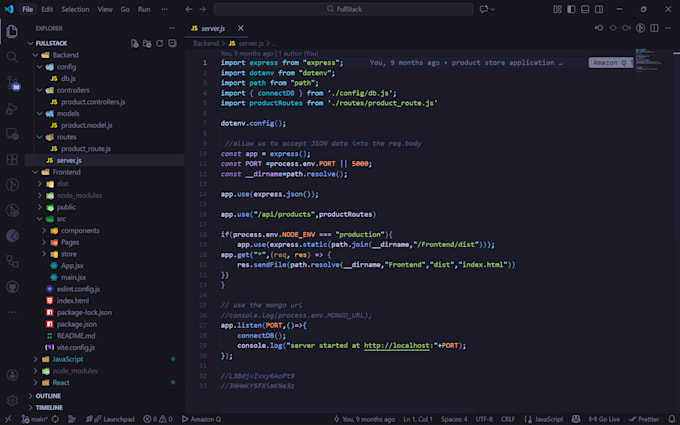Toggle Prettier formatter in status bar
This screenshot has height=425, width=680.
tap(644, 419)
